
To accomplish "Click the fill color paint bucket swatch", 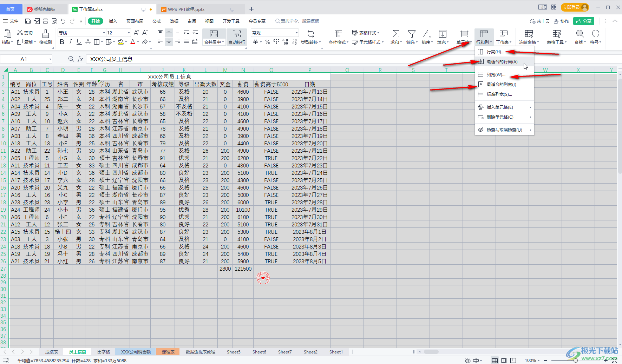I will [121, 42].
